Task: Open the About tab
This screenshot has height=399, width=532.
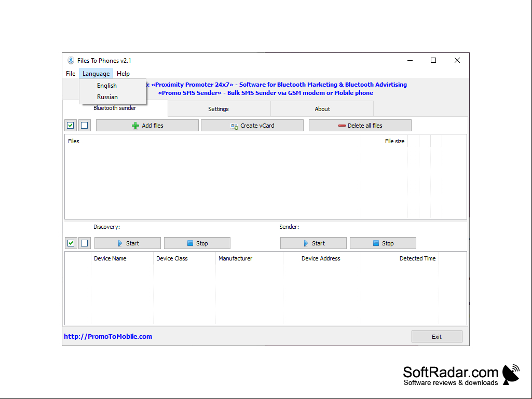Action: pos(322,109)
